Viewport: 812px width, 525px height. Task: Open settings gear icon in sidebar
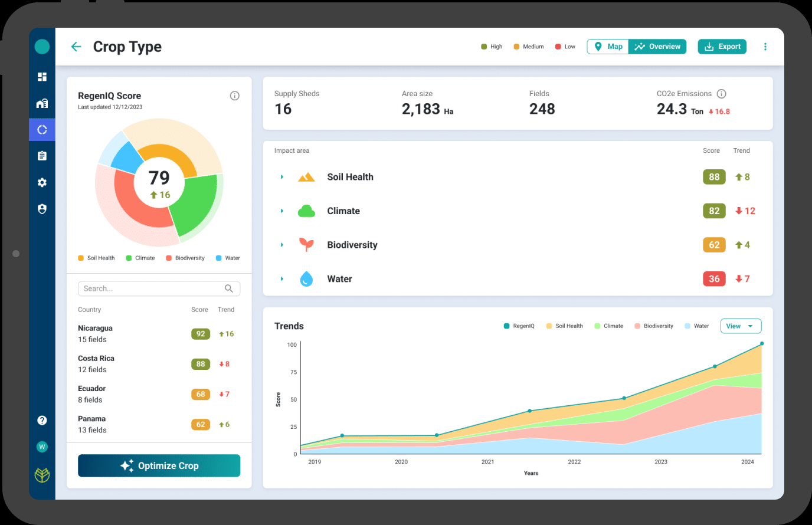tap(42, 182)
